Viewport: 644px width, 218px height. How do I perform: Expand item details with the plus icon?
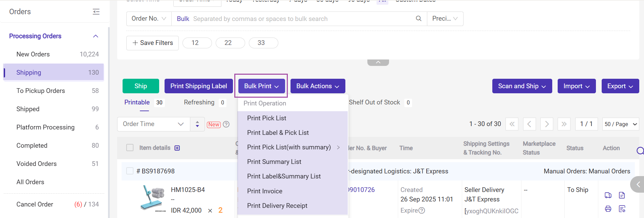click(177, 148)
